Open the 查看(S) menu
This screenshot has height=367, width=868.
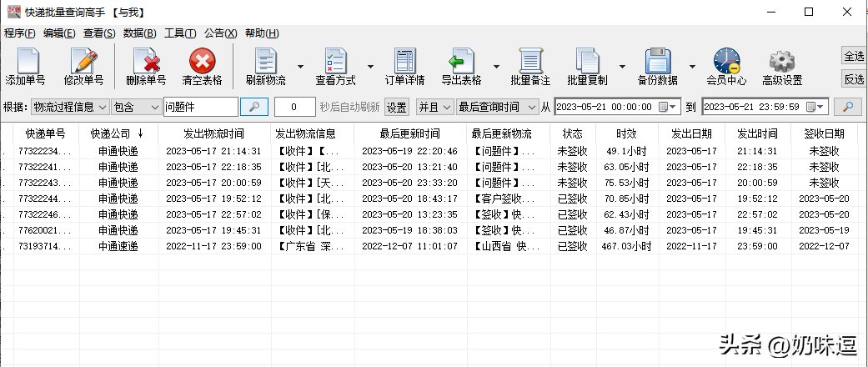click(x=99, y=33)
